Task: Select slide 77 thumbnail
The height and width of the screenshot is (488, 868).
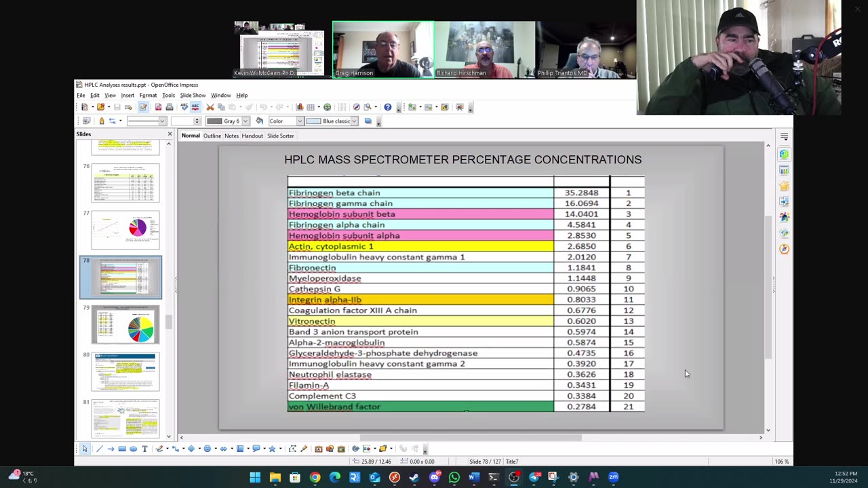Action: [x=125, y=230]
